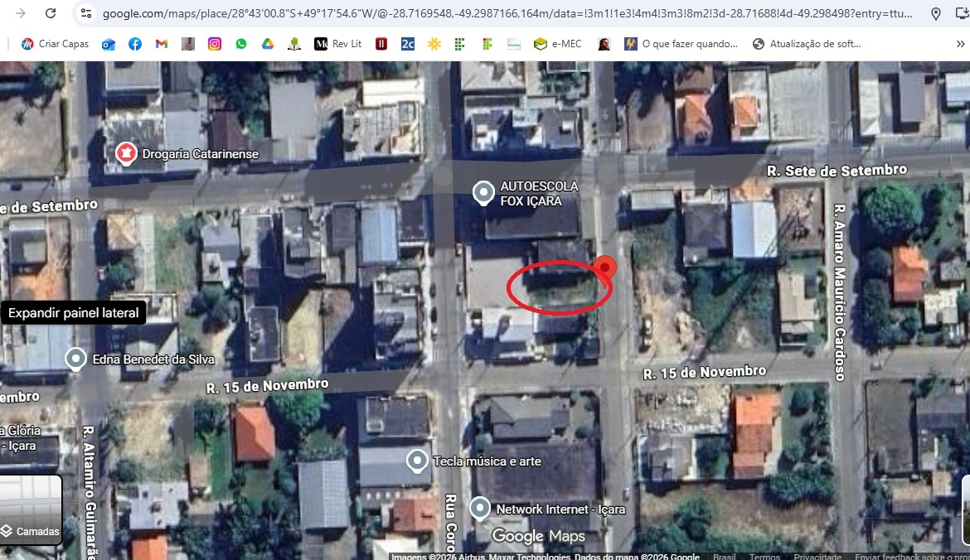
Task: Open the Termos link at map footer
Action: 764,557
